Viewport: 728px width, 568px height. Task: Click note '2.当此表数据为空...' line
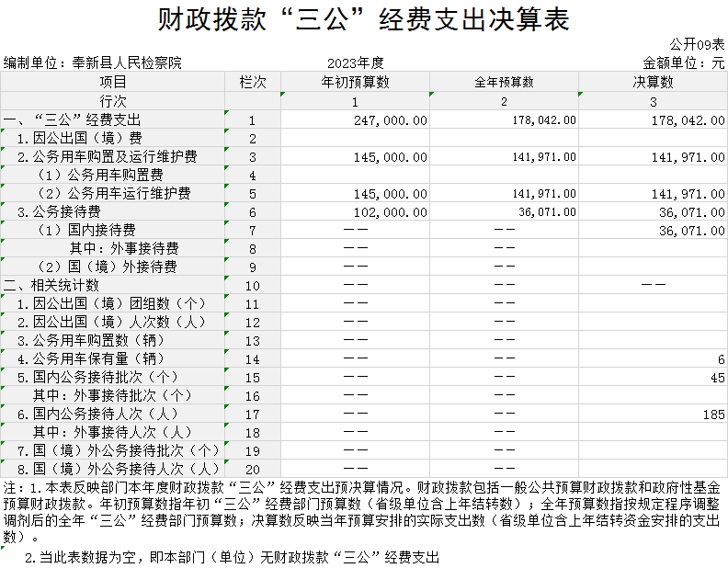pos(232,557)
